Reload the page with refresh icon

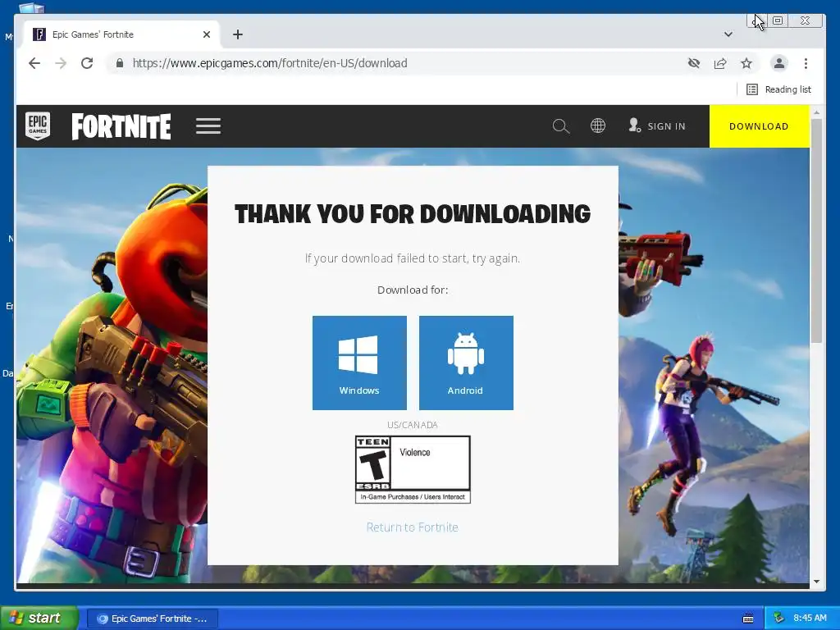coord(87,63)
